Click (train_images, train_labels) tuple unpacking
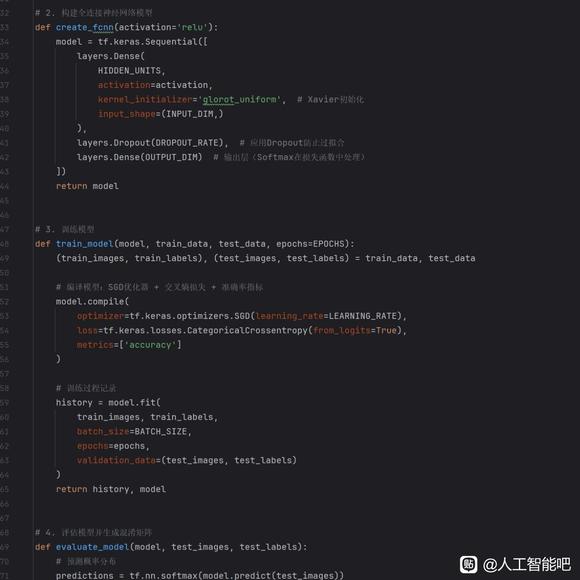Screen dimensions: 580x580 (x=129, y=258)
